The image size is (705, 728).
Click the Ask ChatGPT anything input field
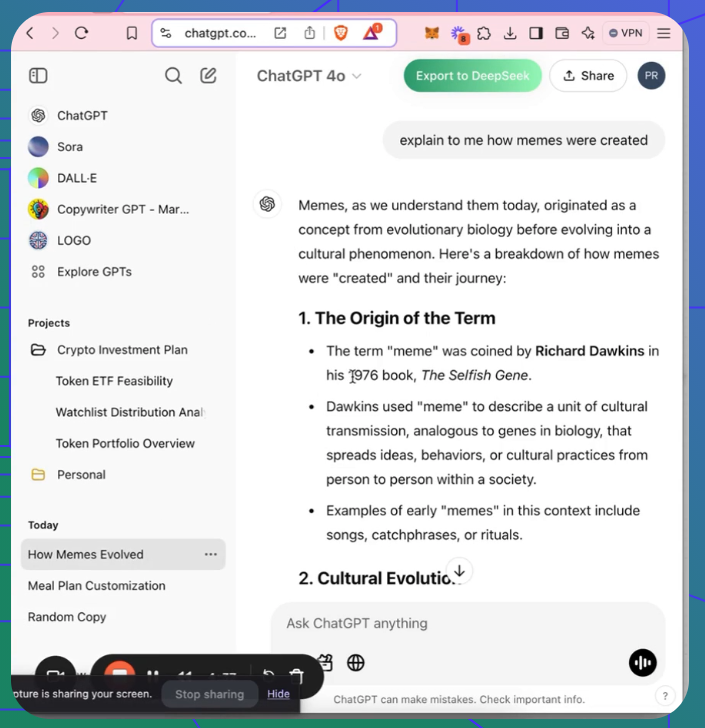pyautogui.click(x=450, y=623)
